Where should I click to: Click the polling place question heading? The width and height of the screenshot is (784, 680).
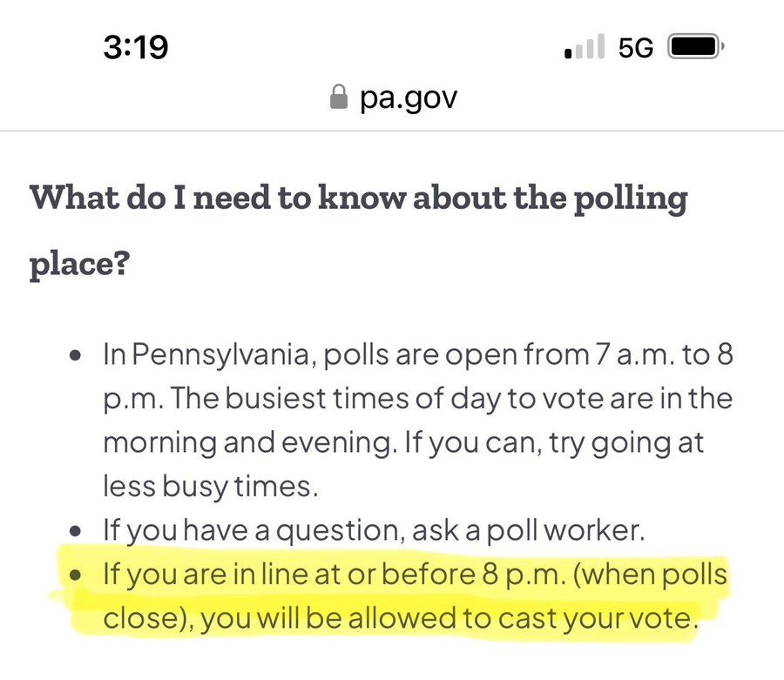coord(358,199)
